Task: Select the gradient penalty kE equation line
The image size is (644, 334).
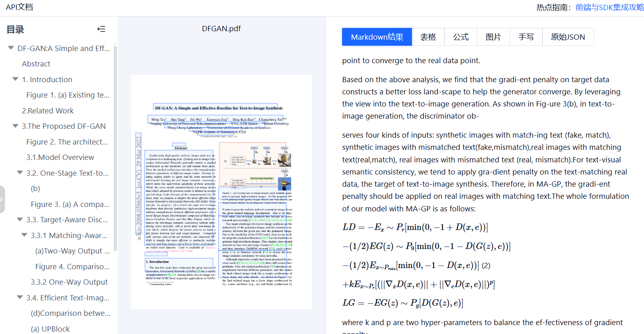Action: [x=419, y=284]
